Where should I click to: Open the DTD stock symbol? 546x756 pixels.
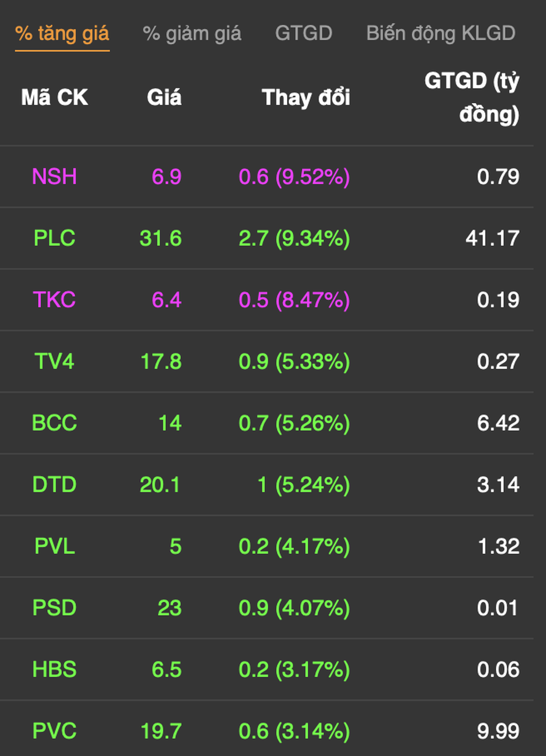[55, 485]
